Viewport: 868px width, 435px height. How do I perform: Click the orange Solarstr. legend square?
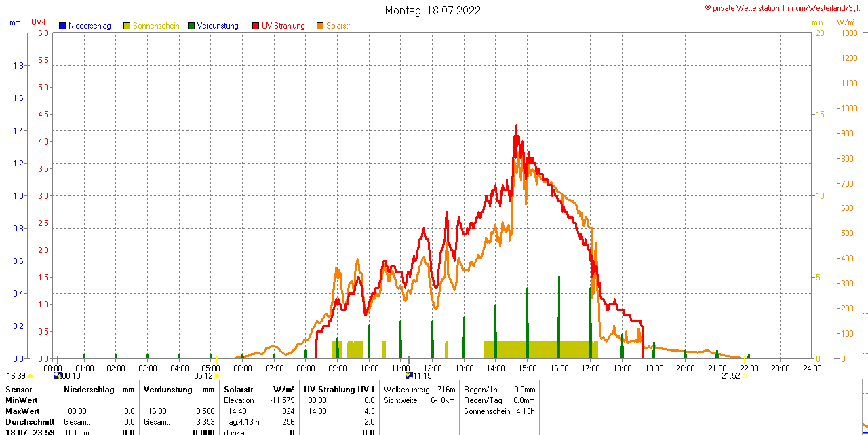[x=320, y=26]
